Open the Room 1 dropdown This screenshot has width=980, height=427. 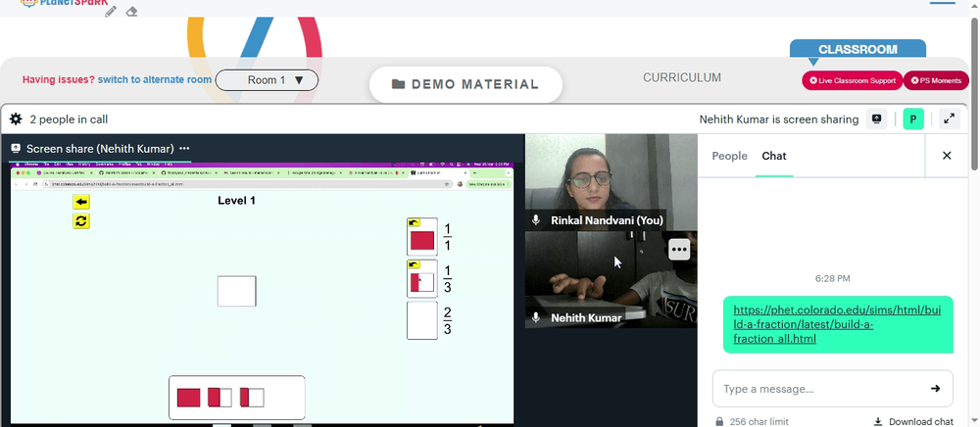point(267,80)
